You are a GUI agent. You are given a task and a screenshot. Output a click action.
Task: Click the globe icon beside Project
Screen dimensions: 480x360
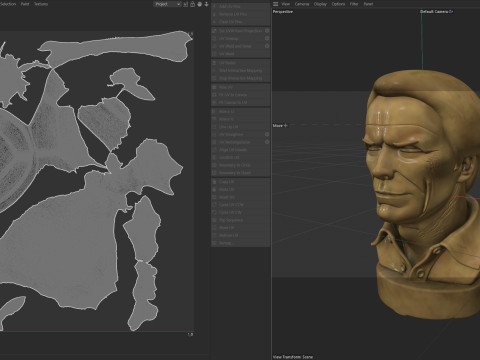click(199, 4)
